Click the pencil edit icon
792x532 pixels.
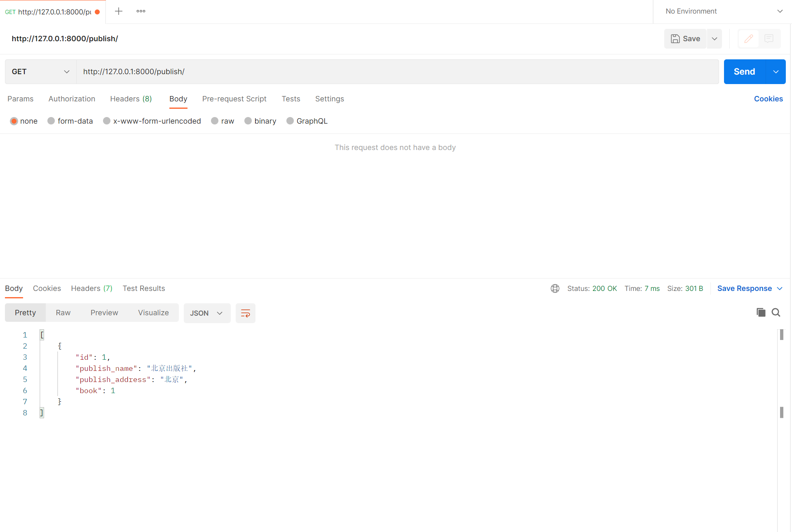tap(748, 39)
